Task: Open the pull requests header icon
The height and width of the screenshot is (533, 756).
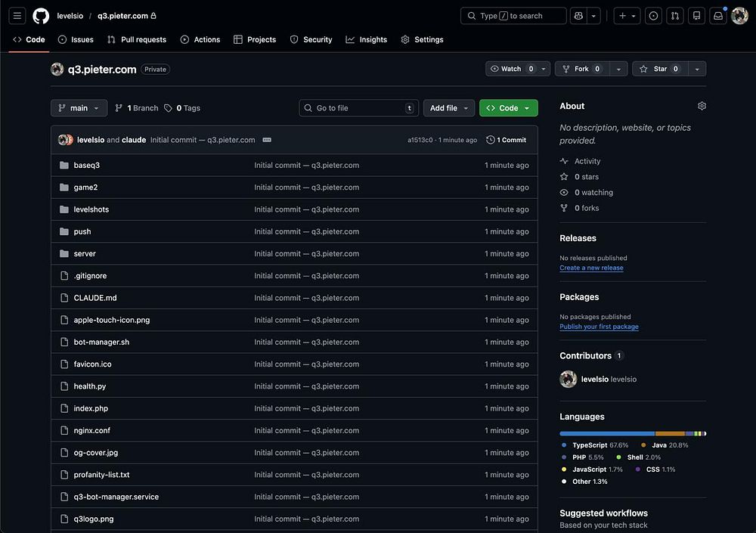Action: click(675, 16)
